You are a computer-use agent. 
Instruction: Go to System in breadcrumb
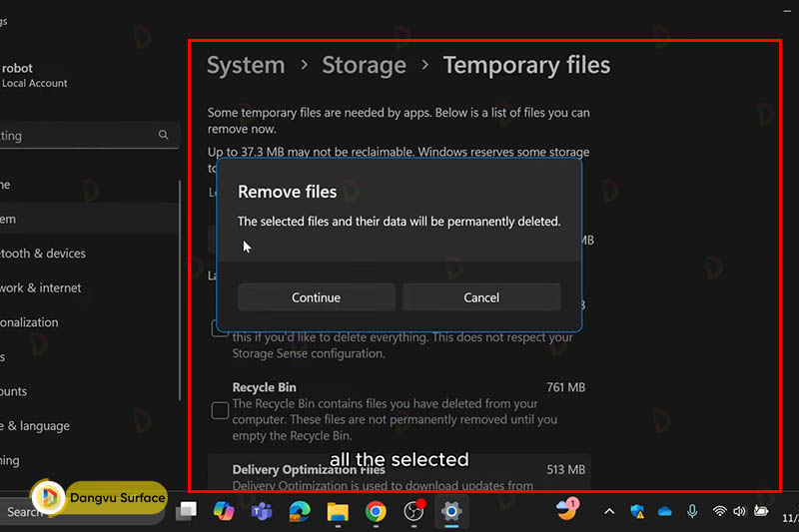246,66
